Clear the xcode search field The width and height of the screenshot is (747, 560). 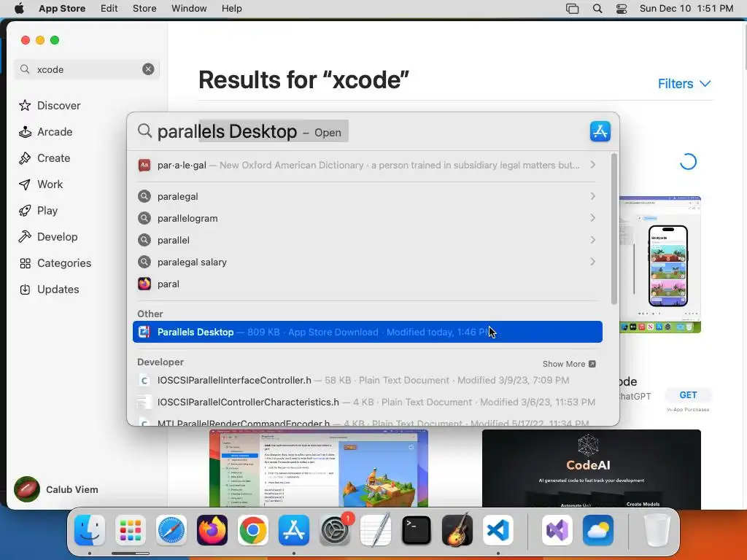click(148, 69)
